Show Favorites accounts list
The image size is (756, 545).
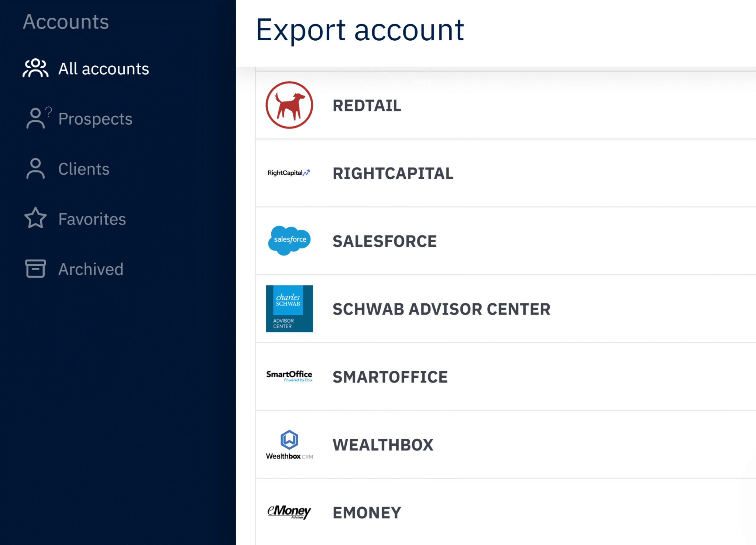(x=92, y=219)
